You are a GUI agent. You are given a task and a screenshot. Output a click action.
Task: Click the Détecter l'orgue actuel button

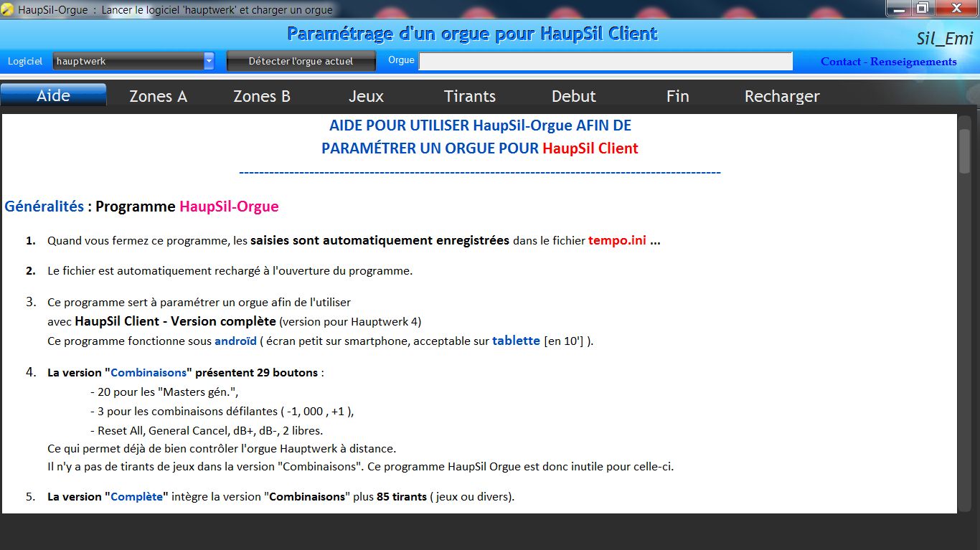click(x=301, y=61)
